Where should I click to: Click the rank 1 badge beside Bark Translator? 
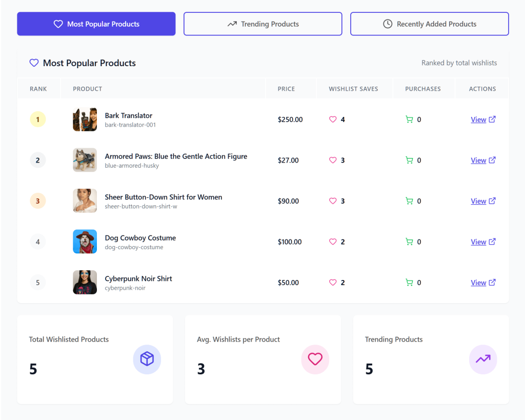point(38,119)
